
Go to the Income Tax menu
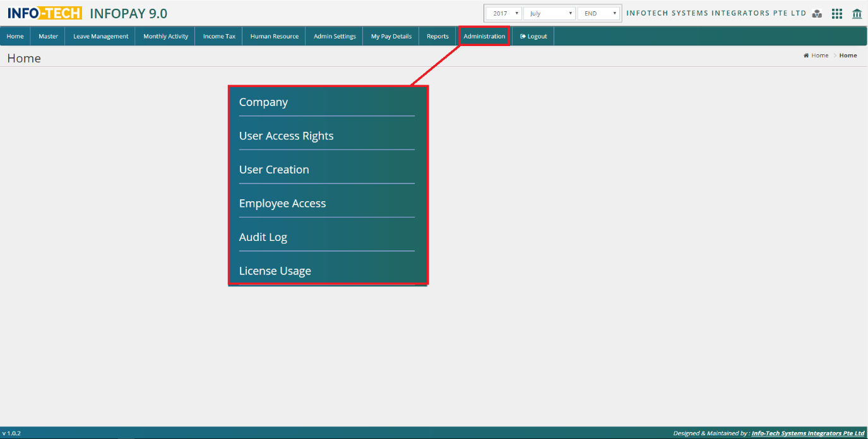(x=219, y=37)
